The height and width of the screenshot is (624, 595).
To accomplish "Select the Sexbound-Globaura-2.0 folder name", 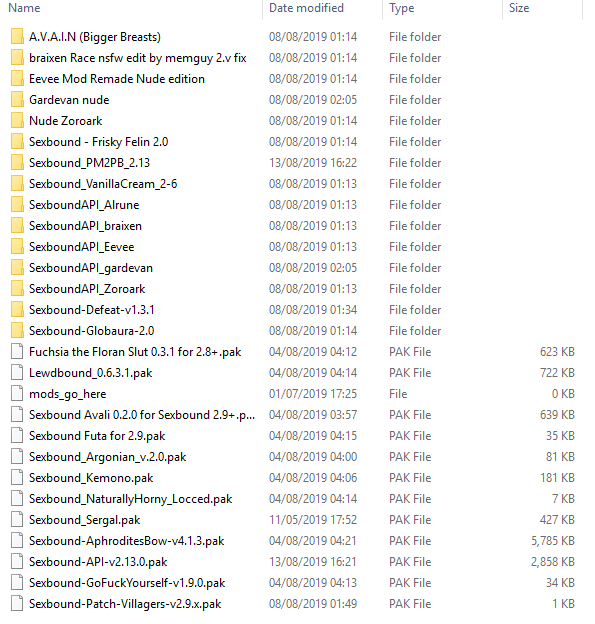I will [92, 331].
